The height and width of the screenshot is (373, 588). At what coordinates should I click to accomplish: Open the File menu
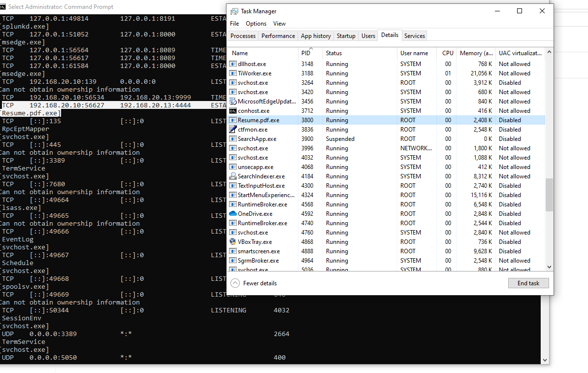pyautogui.click(x=234, y=23)
